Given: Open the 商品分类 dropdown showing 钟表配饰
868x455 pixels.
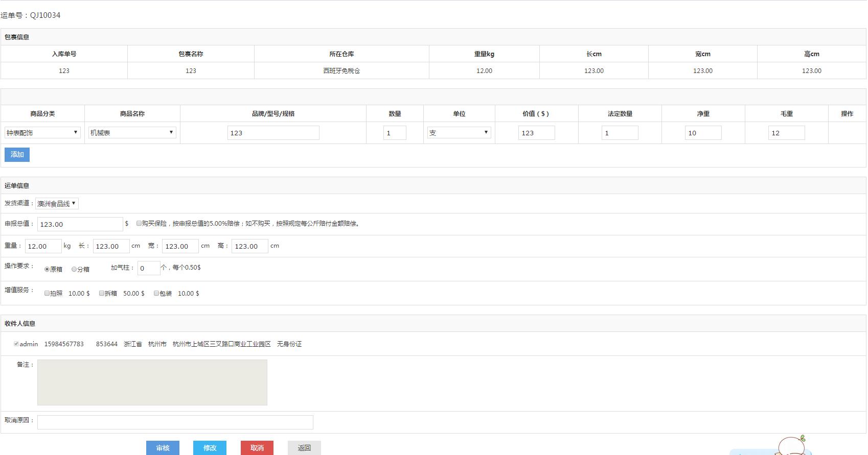Looking at the screenshot, I should [x=42, y=133].
